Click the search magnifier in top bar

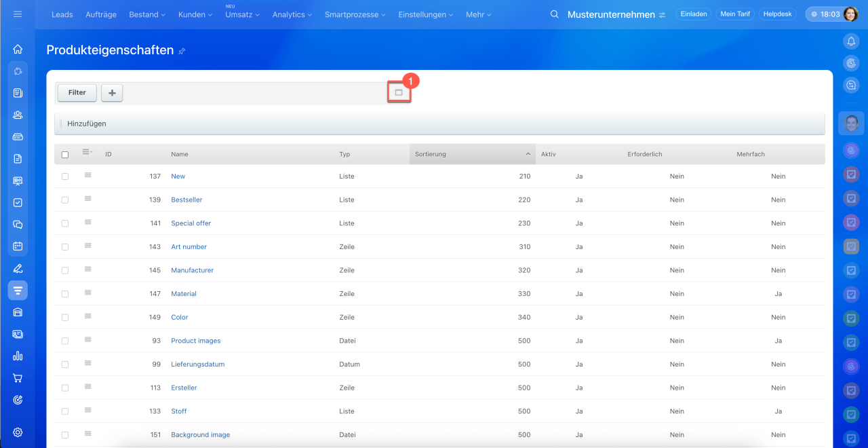point(554,14)
